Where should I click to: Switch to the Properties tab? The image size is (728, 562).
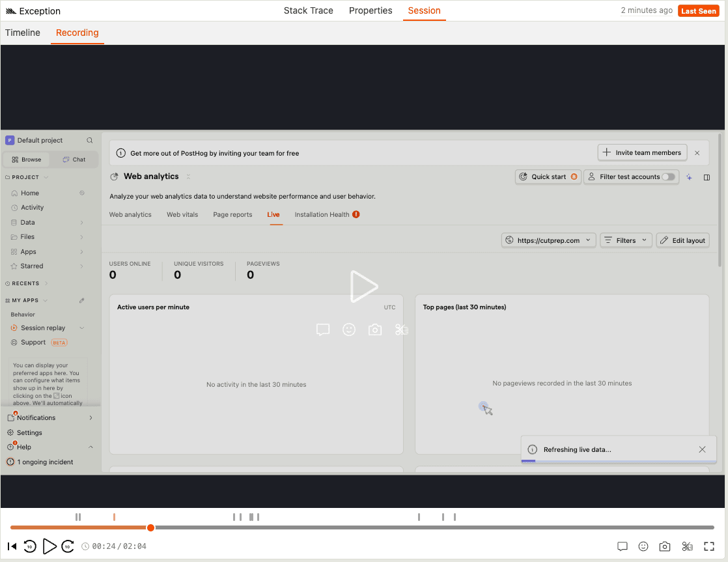click(371, 10)
